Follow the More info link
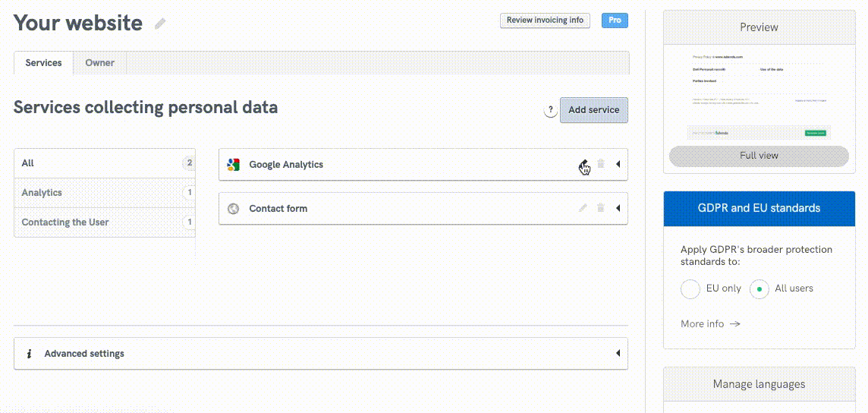 710,323
